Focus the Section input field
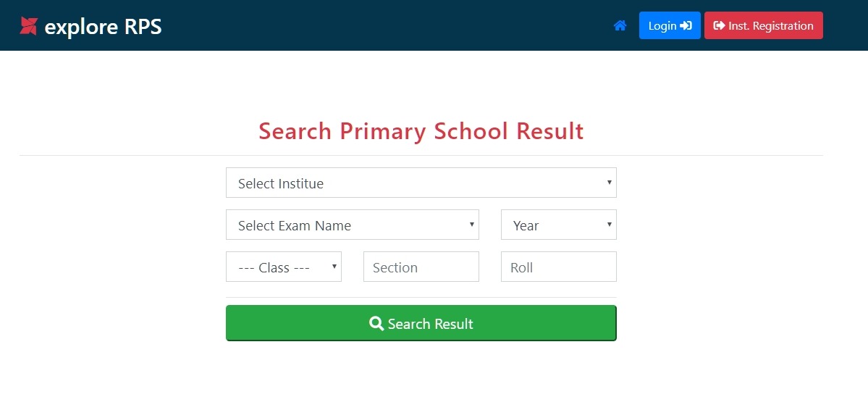The image size is (868, 397). [421, 267]
